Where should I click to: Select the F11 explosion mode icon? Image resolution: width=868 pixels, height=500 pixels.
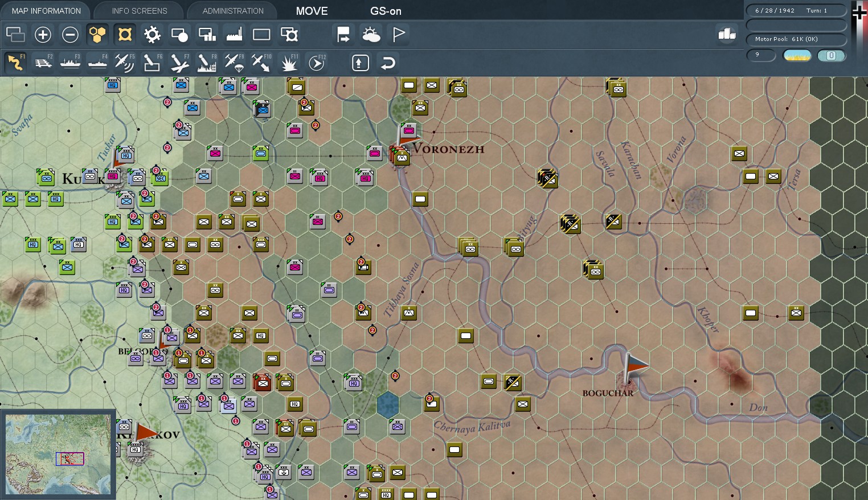click(x=289, y=62)
